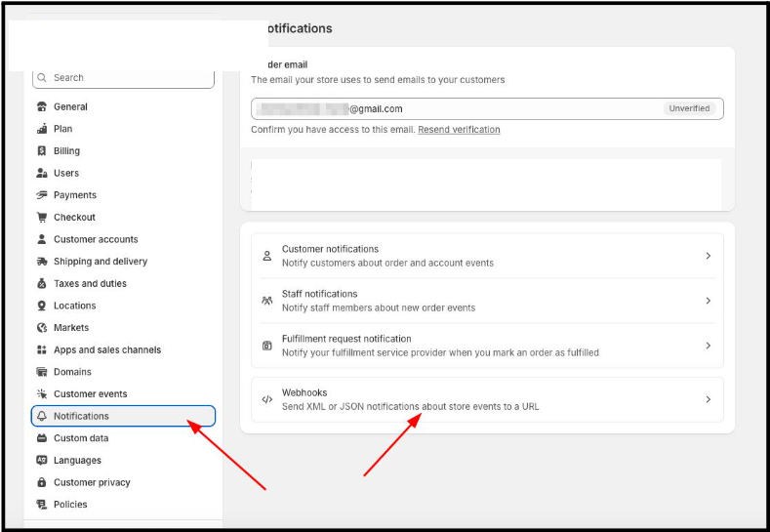This screenshot has width=770, height=532.
Task: Click the Notifications bell icon
Action: 41,416
